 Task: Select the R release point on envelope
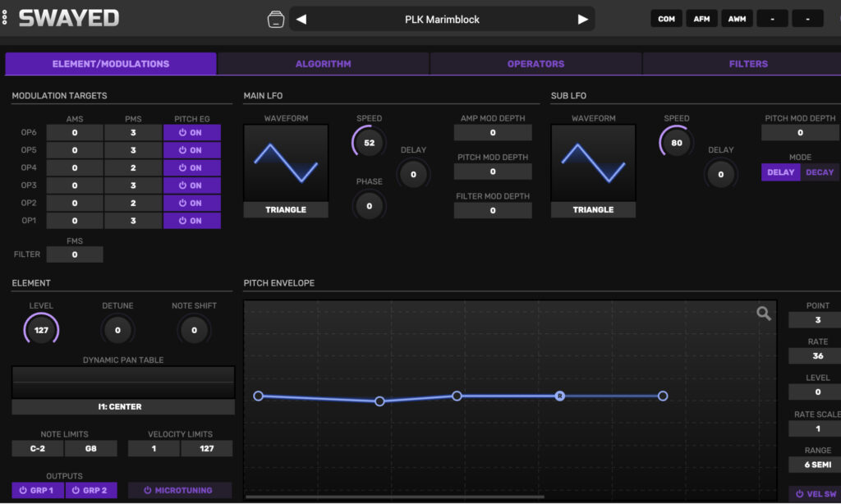[560, 396]
